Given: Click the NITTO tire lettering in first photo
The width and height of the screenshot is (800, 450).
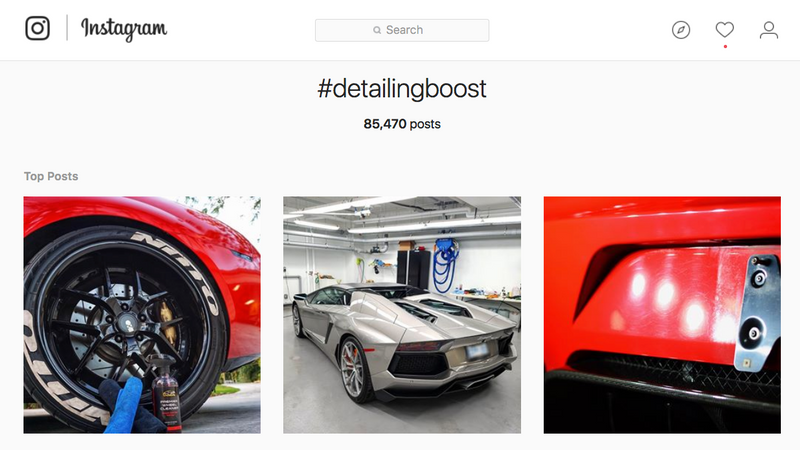Looking at the screenshot, I should (176, 269).
